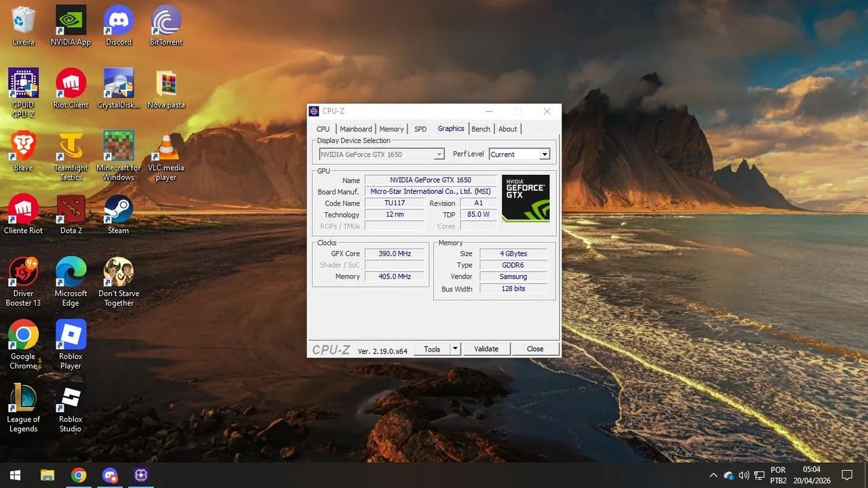Switch to the Mainboard tab
Screen dimensions: 868x488
tap(355, 129)
